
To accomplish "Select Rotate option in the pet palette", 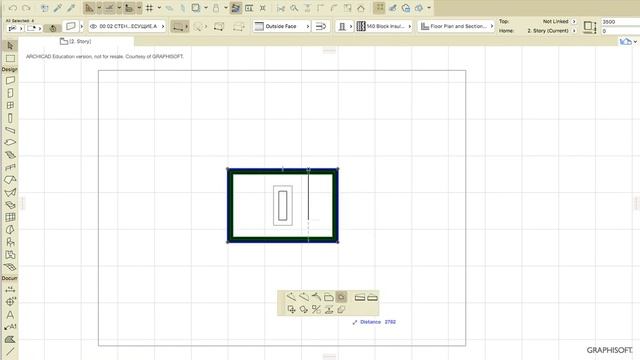I will 304,310.
